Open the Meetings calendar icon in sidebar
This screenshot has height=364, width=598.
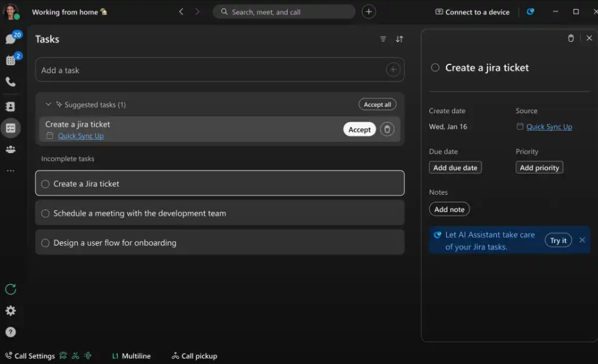tap(11, 60)
